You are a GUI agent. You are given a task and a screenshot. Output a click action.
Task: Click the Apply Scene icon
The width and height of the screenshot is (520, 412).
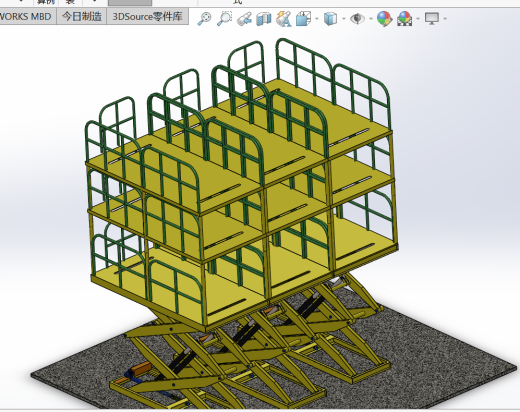click(x=404, y=19)
